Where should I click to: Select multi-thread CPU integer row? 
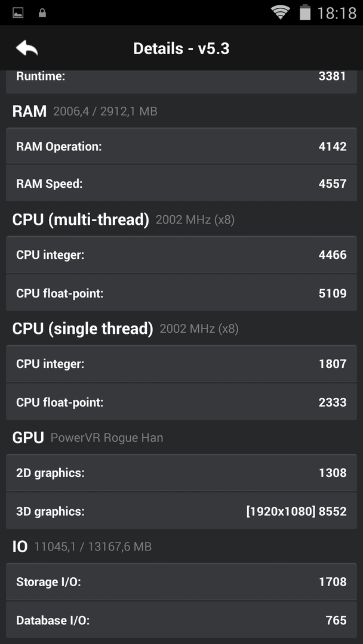(x=181, y=255)
